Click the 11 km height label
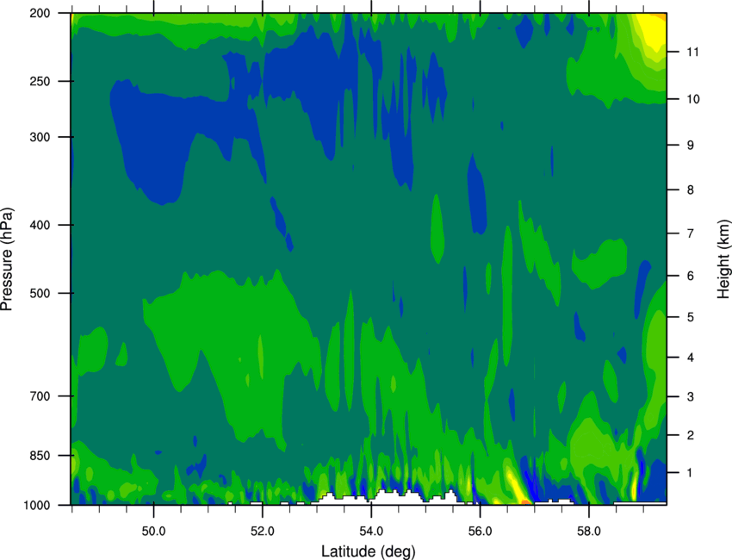The width and height of the screenshot is (732, 560). (x=692, y=52)
